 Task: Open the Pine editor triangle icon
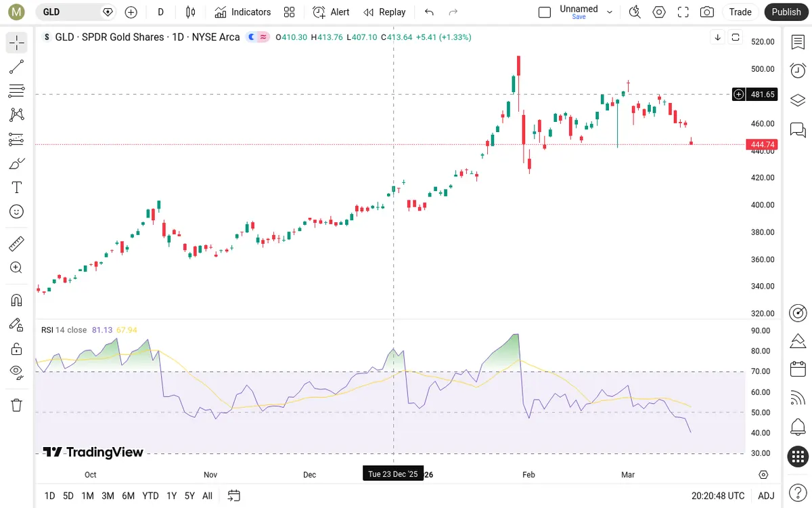(x=798, y=340)
